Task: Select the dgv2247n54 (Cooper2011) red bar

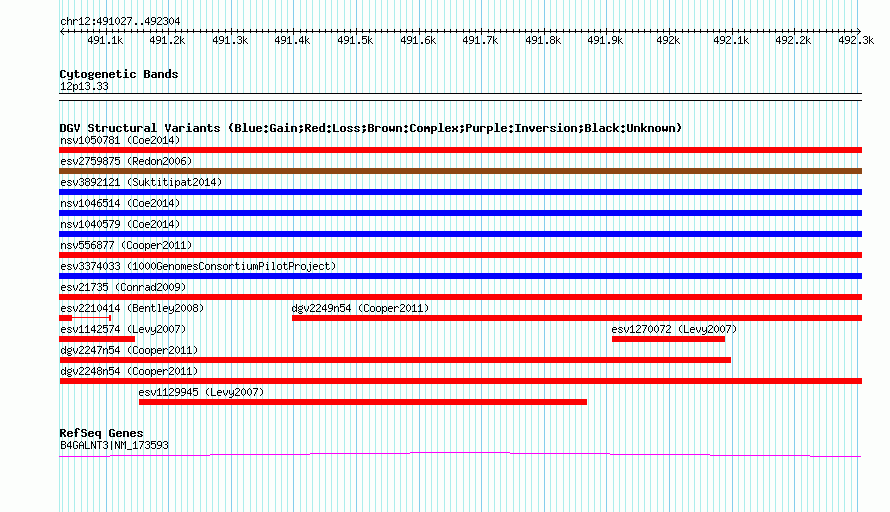Action: (x=395, y=360)
